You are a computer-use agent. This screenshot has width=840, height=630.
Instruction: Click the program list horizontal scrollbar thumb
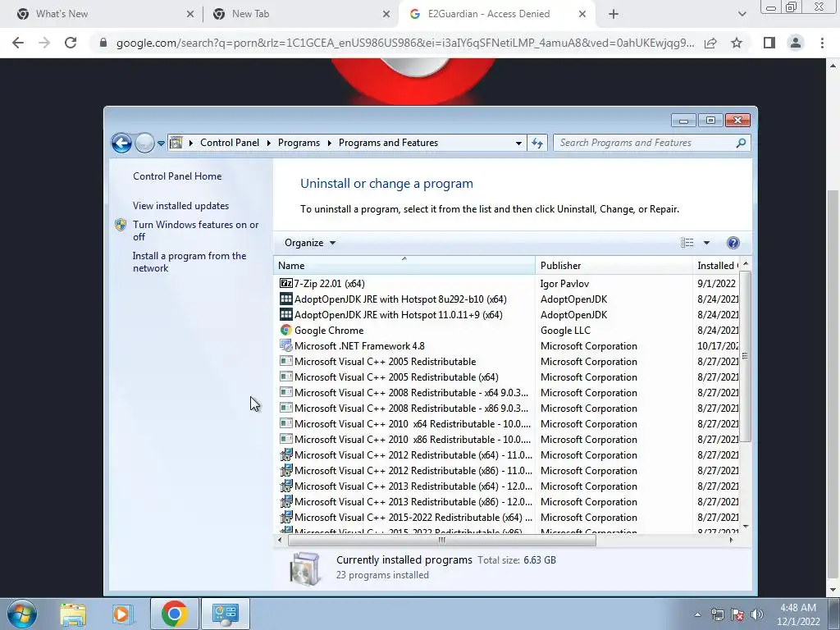click(x=442, y=540)
